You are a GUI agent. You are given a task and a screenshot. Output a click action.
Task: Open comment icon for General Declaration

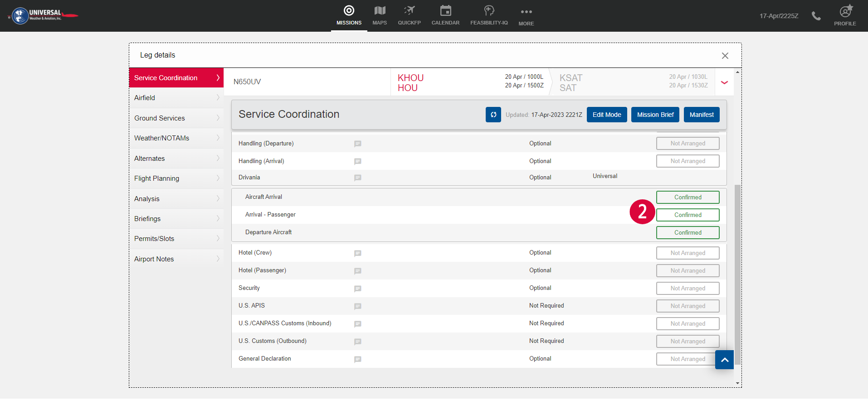pos(357,359)
